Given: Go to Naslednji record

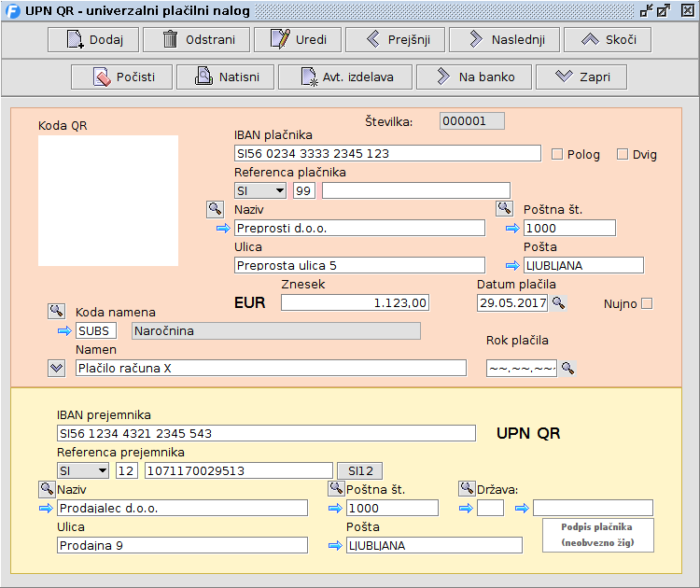Looking at the screenshot, I should coord(504,39).
